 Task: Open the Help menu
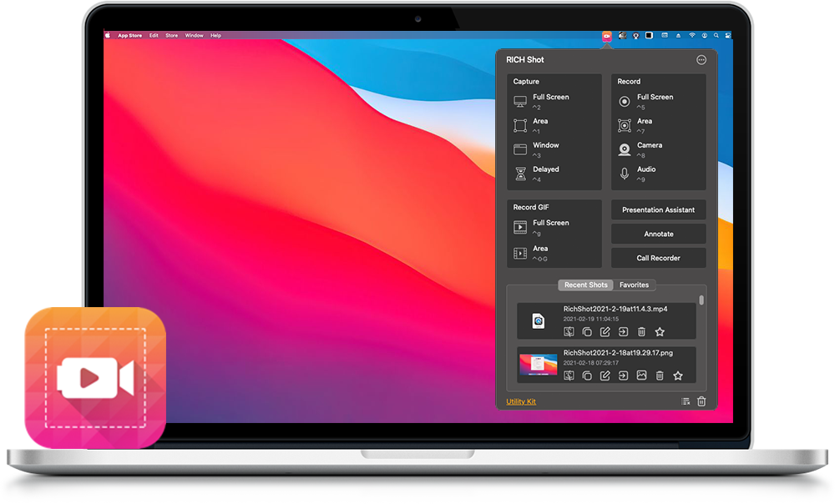[x=215, y=35]
